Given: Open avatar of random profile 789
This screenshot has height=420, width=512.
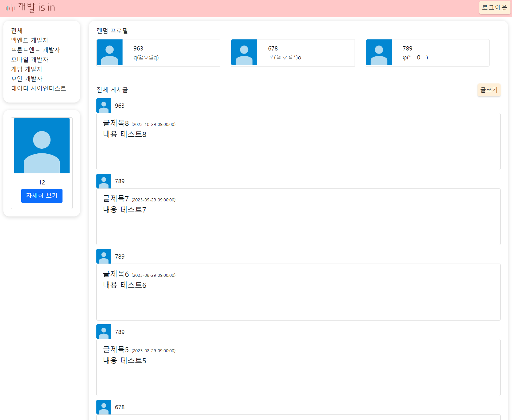Looking at the screenshot, I should (x=379, y=52).
